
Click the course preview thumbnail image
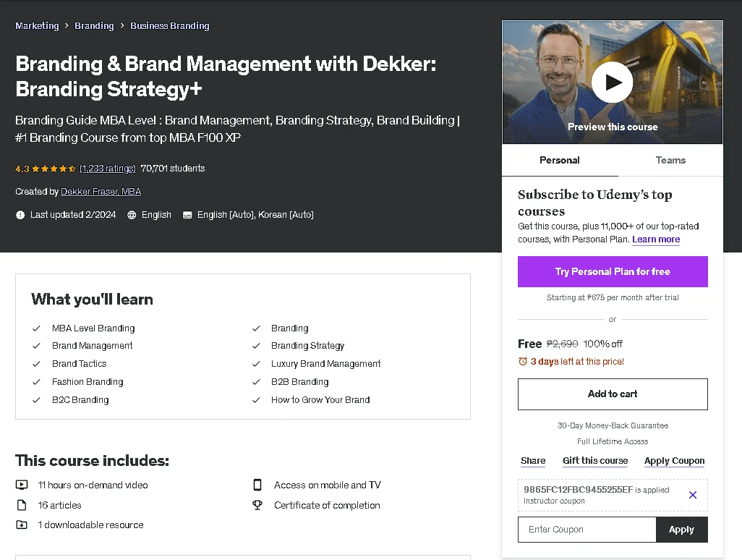click(x=613, y=82)
